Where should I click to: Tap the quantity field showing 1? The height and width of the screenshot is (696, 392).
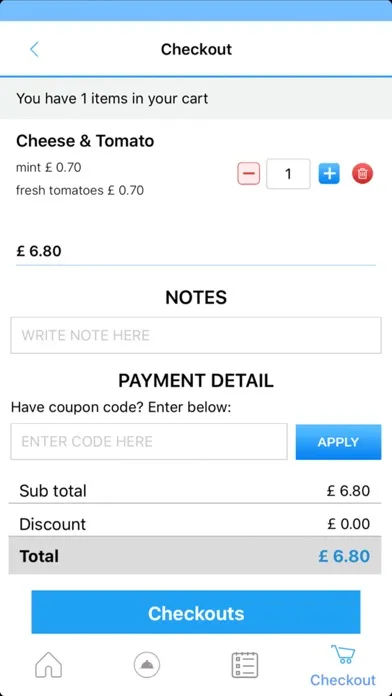click(288, 174)
